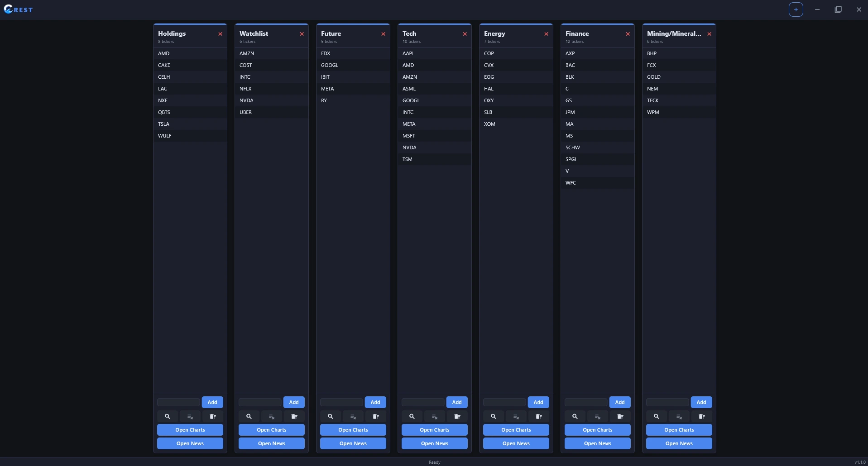Screen dimensions: 868x466
Task: Focus the ticker input in Energy panel
Action: [504, 402]
